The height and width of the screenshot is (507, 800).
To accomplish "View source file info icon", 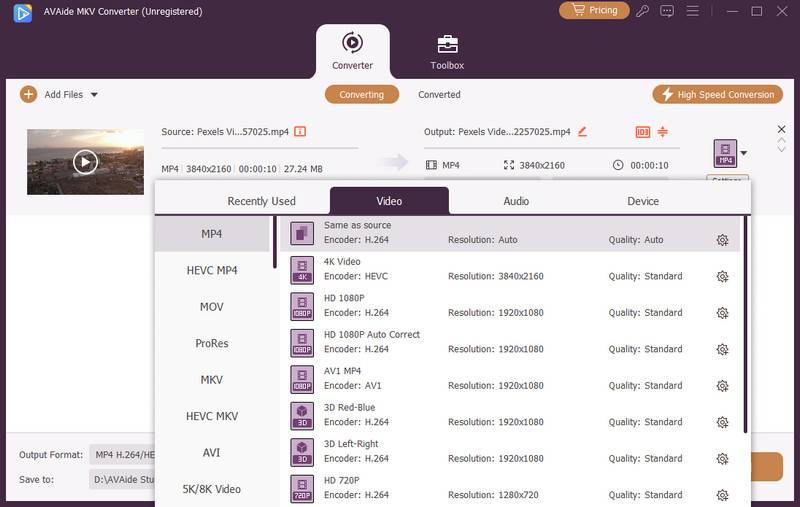I will tap(300, 132).
